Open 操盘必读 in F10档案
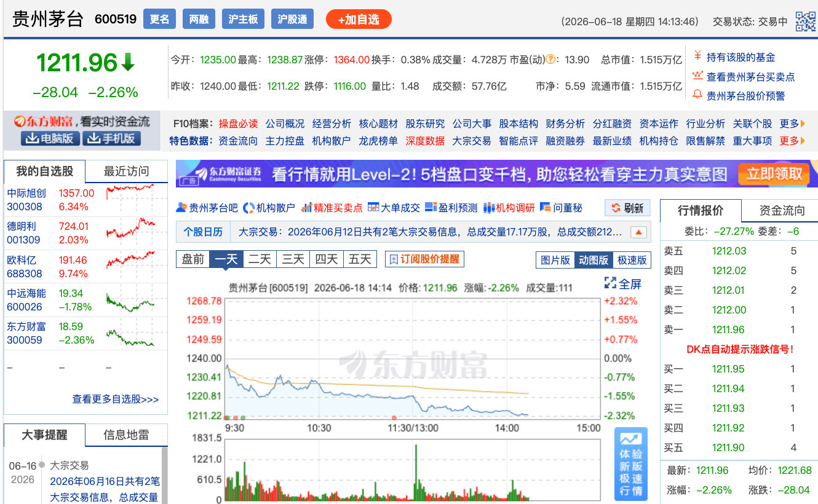This screenshot has height=504, width=818. (x=239, y=124)
